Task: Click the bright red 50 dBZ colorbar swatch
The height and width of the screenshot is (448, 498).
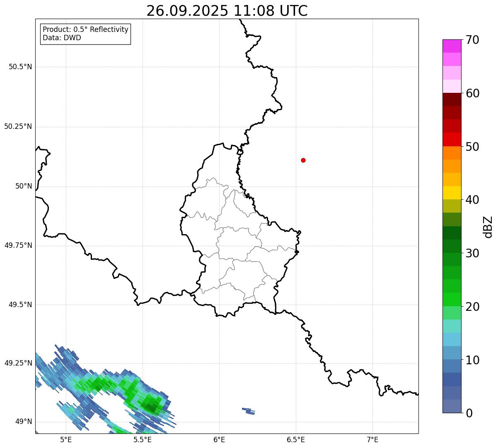Action: click(452, 139)
